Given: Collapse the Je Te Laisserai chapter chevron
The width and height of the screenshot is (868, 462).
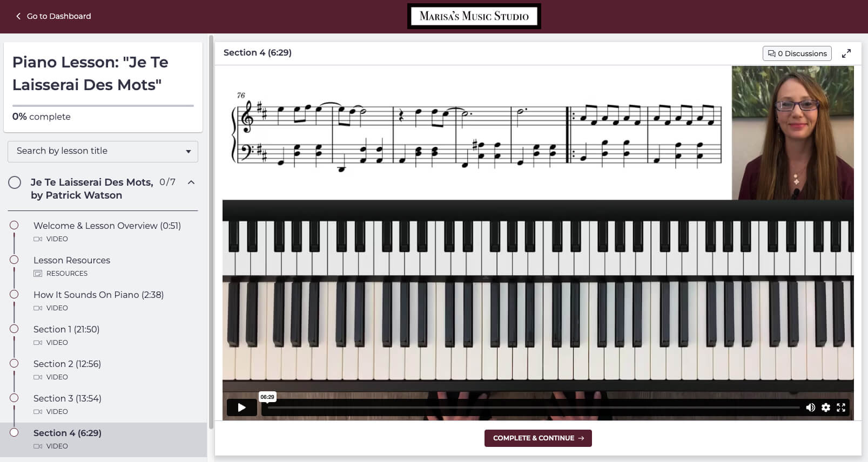Looking at the screenshot, I should tap(191, 182).
